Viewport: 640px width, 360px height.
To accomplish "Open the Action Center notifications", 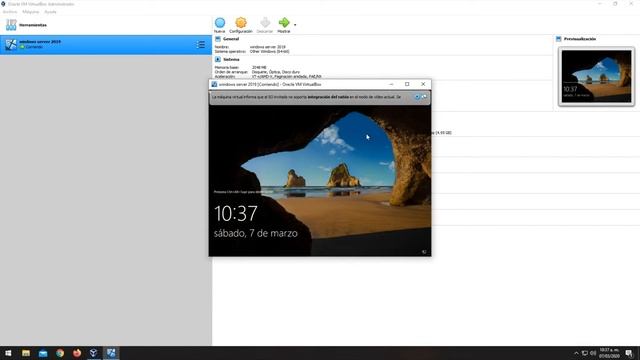I will click(629, 353).
